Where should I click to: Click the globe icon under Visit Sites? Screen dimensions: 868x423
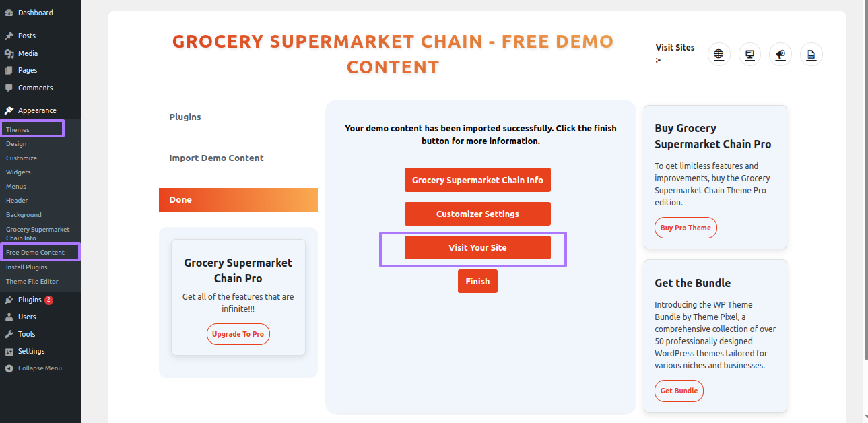(719, 55)
